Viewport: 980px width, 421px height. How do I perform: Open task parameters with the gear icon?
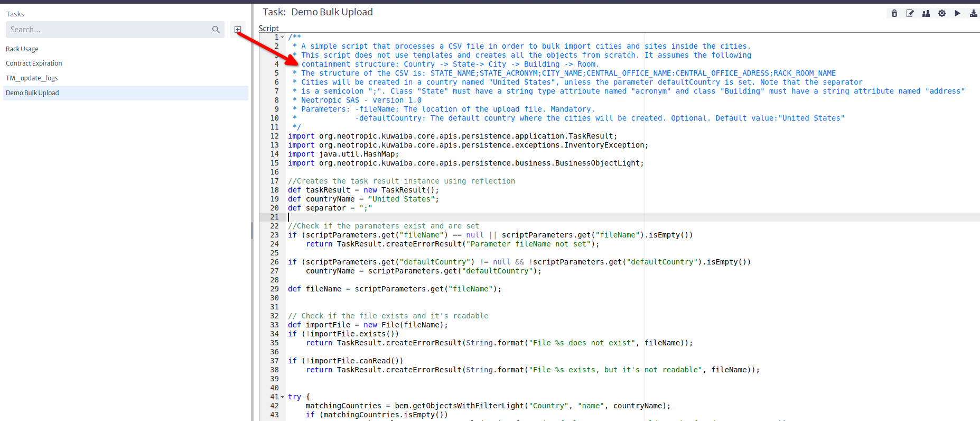pos(941,13)
